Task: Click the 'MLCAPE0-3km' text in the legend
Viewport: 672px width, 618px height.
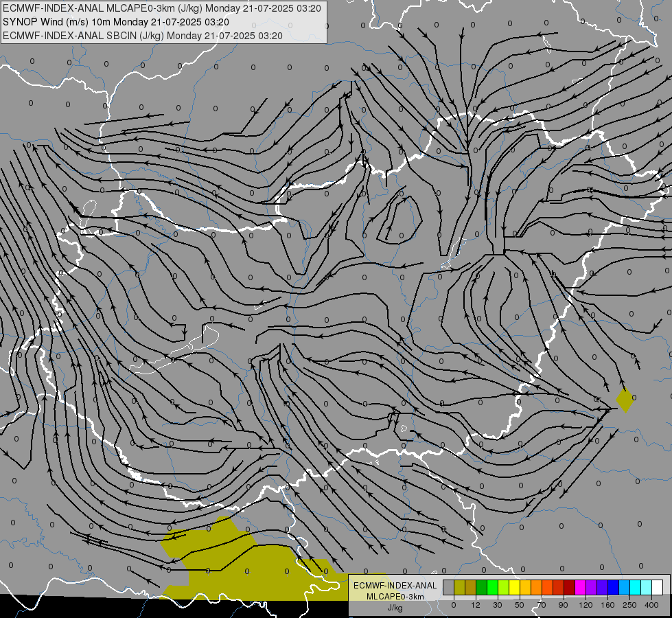Action: pyautogui.click(x=395, y=597)
